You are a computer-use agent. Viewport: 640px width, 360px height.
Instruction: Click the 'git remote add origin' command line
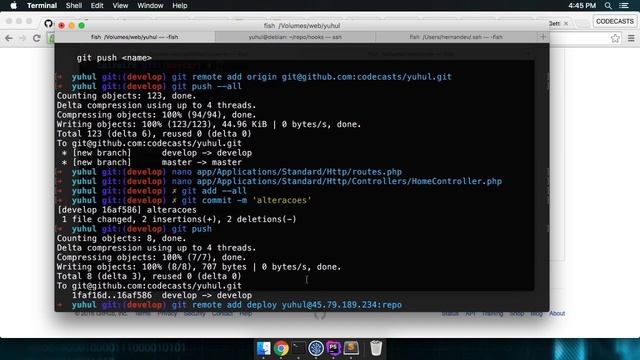point(311,77)
